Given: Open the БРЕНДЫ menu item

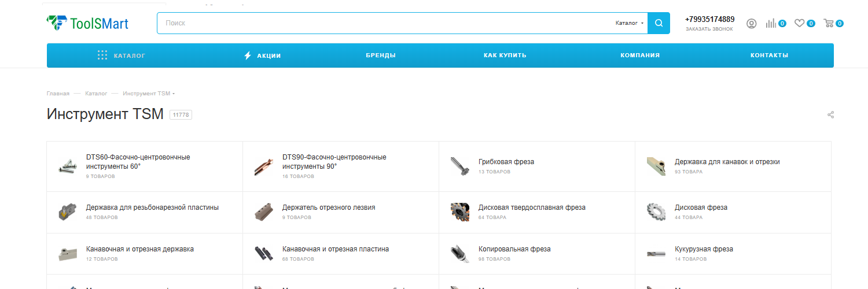Looking at the screenshot, I should pos(381,55).
